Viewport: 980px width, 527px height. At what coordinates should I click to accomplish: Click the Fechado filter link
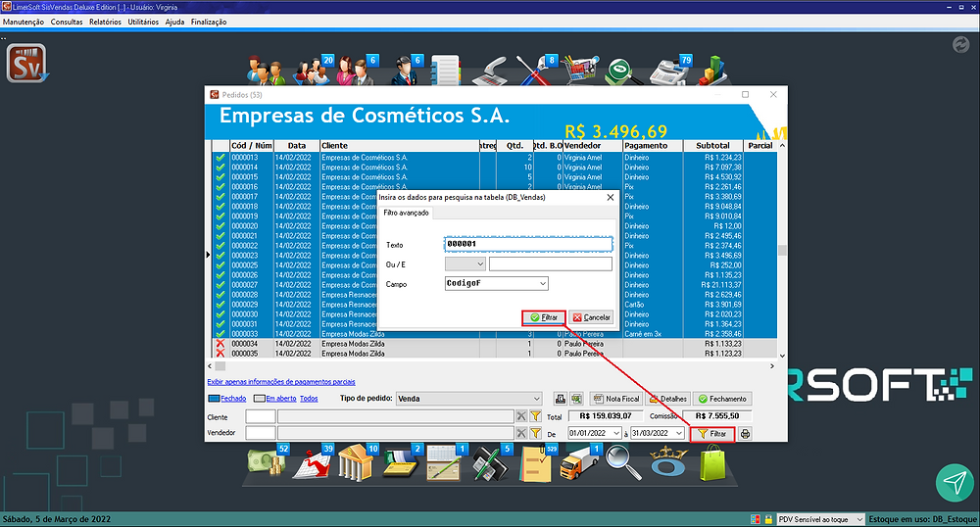click(x=233, y=399)
